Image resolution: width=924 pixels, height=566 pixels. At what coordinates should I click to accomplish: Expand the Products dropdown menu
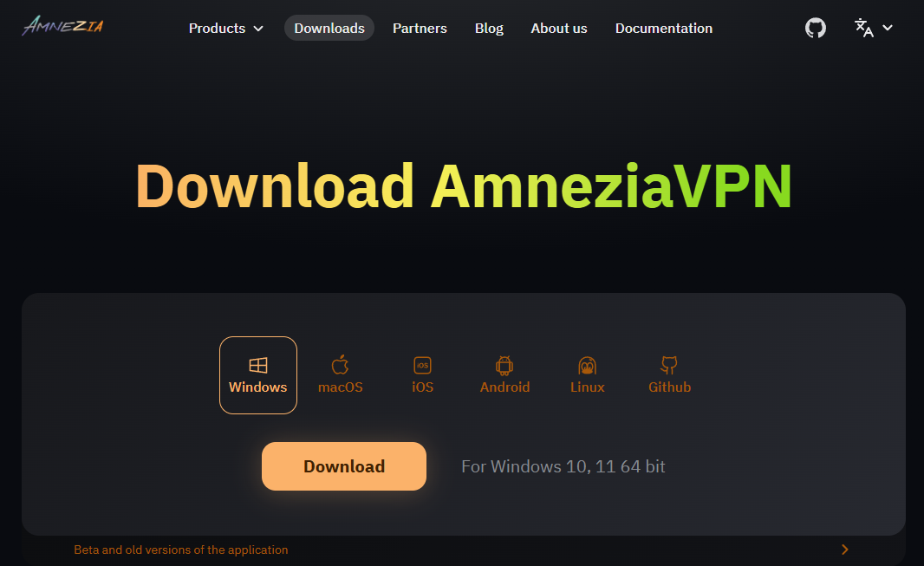tap(225, 29)
